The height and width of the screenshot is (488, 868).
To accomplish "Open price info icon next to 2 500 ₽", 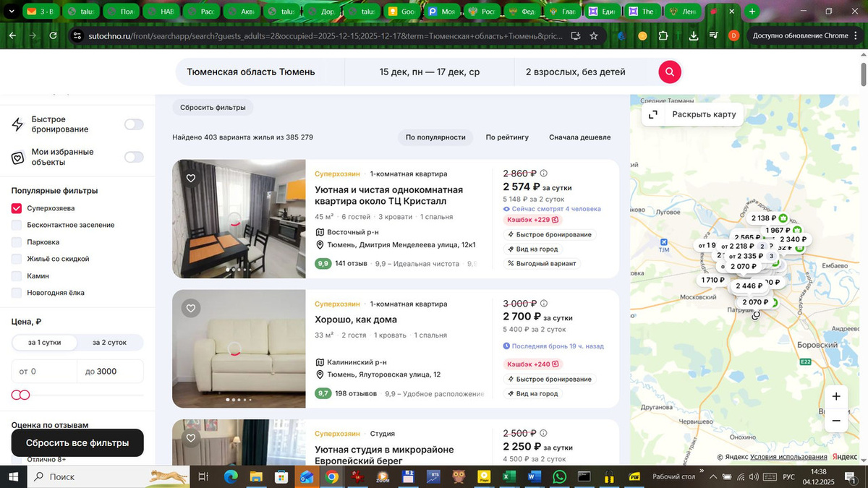I will (x=544, y=433).
